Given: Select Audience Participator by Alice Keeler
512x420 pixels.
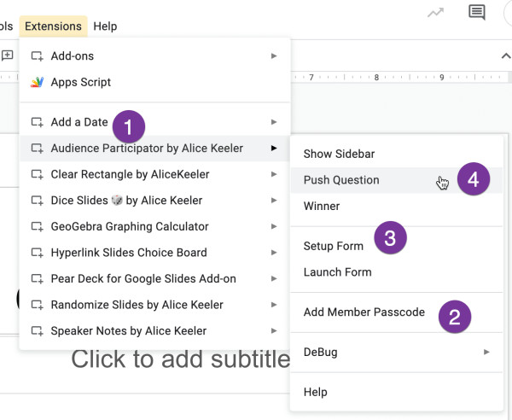Looking at the screenshot, I should tap(155, 149).
